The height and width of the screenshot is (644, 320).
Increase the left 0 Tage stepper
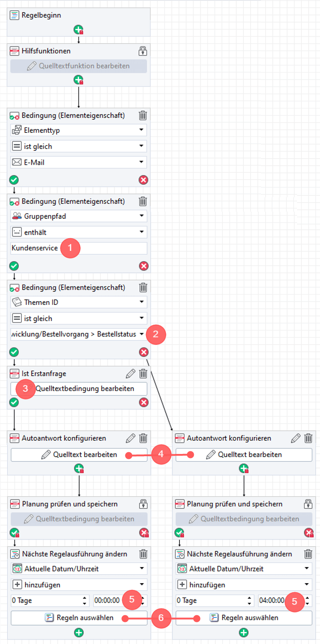click(x=85, y=598)
